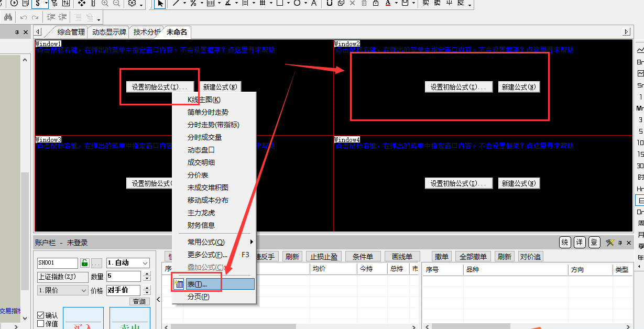Click the font color 'A' icon
This screenshot has width=644, height=329.
[388, 3]
